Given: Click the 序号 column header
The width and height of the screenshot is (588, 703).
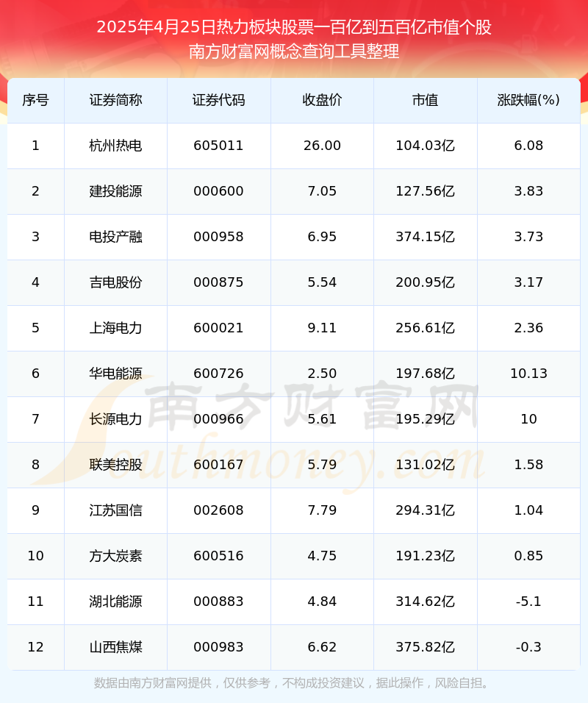Looking at the screenshot, I should coord(35,100).
